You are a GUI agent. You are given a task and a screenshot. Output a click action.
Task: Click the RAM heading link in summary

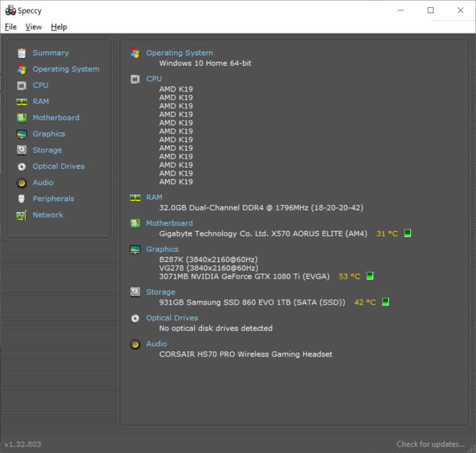point(154,197)
